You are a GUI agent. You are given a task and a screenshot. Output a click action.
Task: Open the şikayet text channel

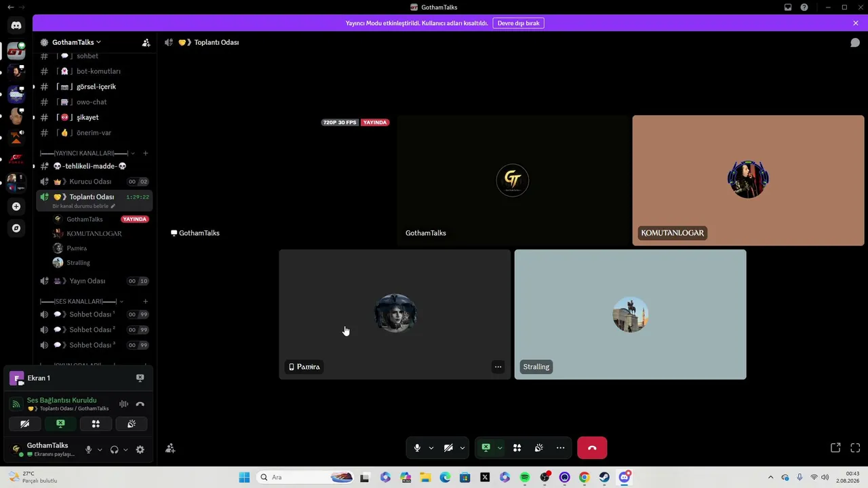[94, 117]
